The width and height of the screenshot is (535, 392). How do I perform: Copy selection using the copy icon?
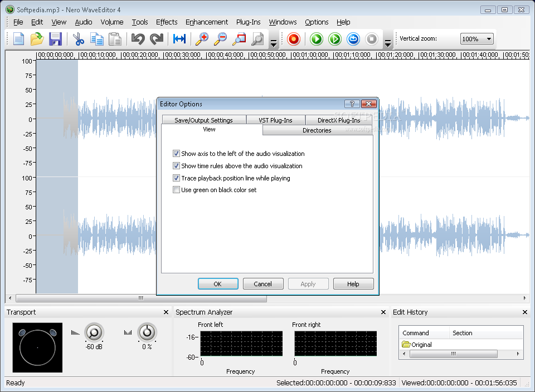click(x=97, y=39)
